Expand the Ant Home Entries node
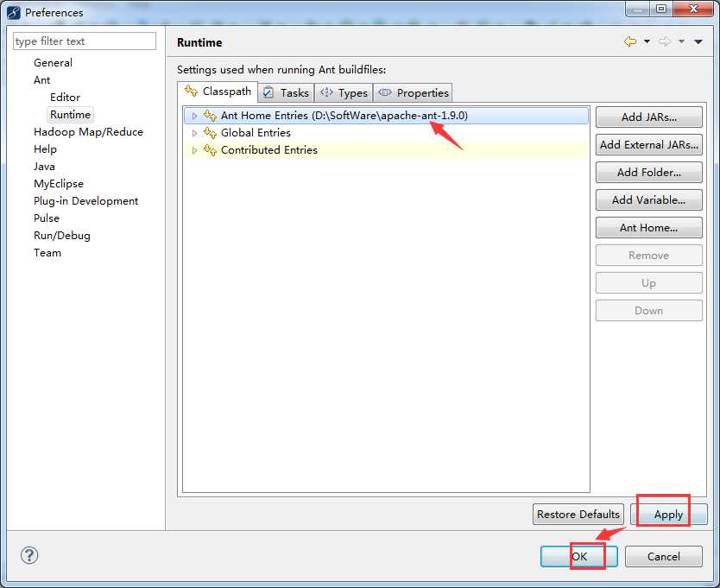 click(194, 116)
